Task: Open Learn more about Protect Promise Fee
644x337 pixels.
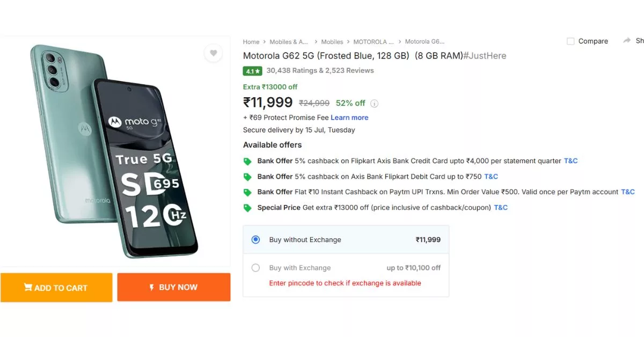Action: 349,117
